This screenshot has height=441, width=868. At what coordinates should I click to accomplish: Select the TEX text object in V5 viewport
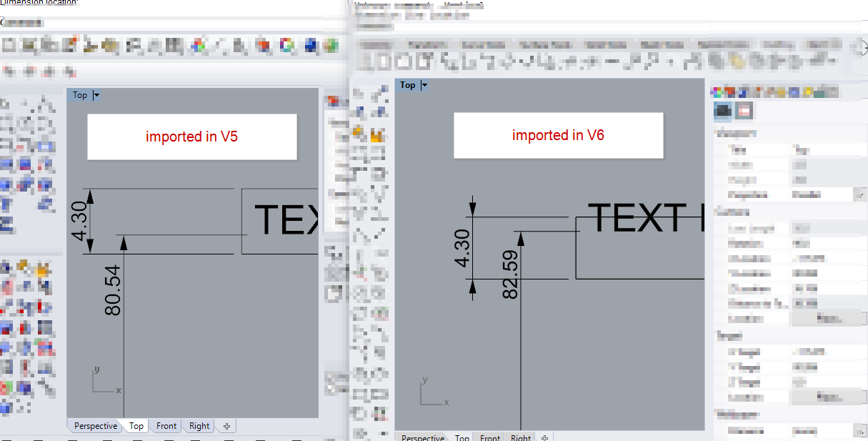click(x=286, y=219)
